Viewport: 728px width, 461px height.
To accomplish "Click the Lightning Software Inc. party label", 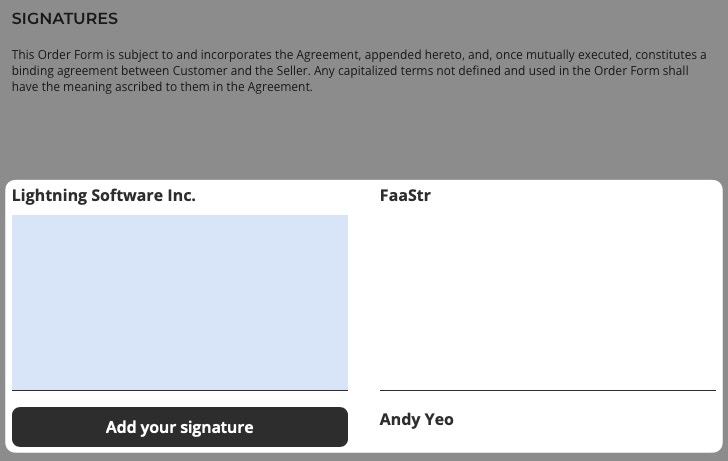I will pos(104,195).
